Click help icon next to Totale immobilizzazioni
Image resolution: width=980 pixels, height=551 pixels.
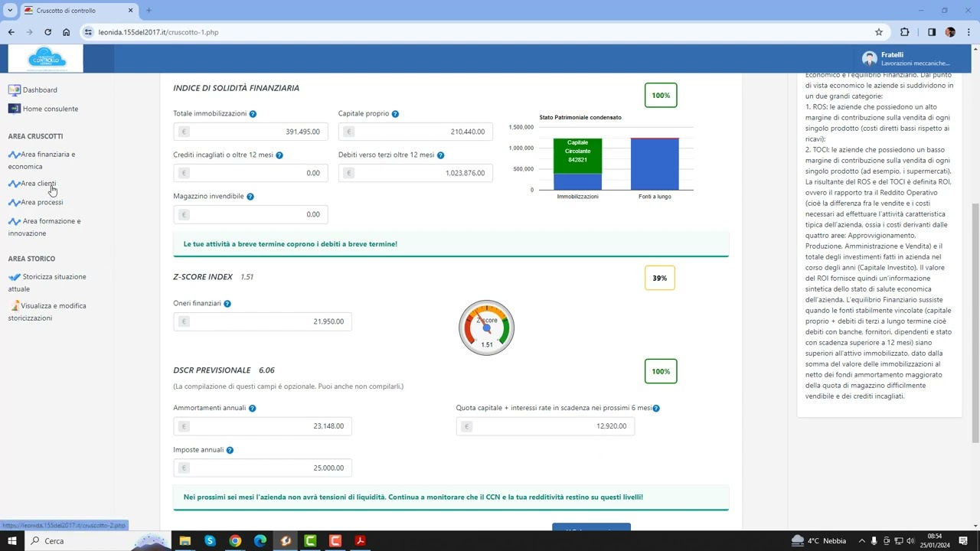253,114
